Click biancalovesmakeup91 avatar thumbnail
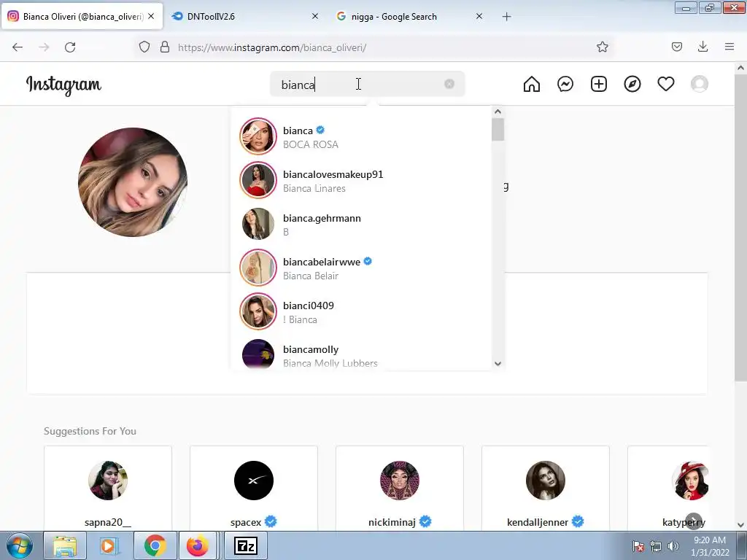The width and height of the screenshot is (747, 560). coord(258,180)
